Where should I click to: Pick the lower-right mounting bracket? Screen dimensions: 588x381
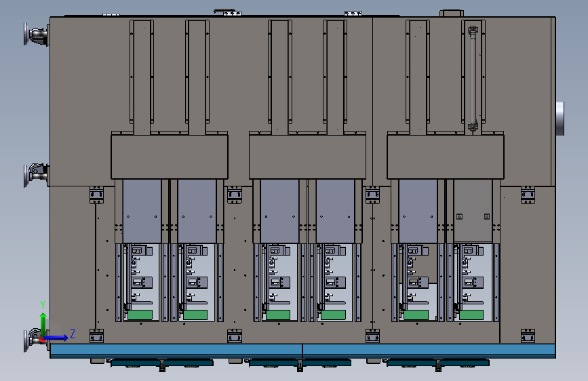(x=528, y=336)
